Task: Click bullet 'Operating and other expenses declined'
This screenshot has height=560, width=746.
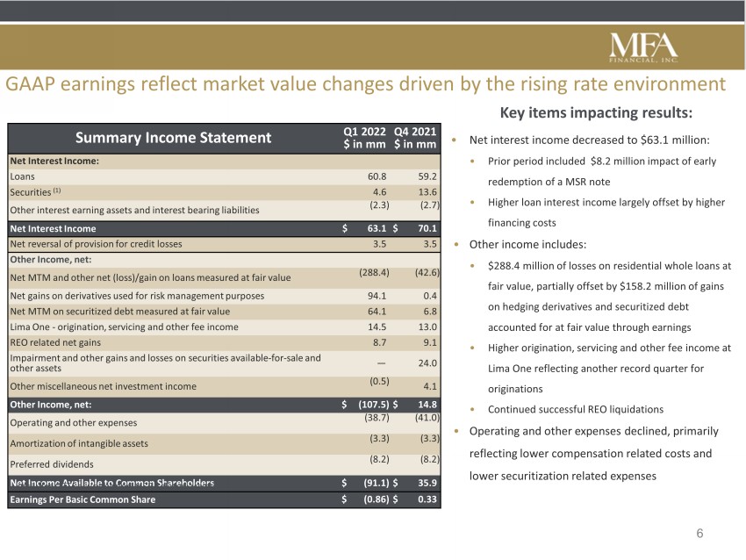Action: pos(594,454)
